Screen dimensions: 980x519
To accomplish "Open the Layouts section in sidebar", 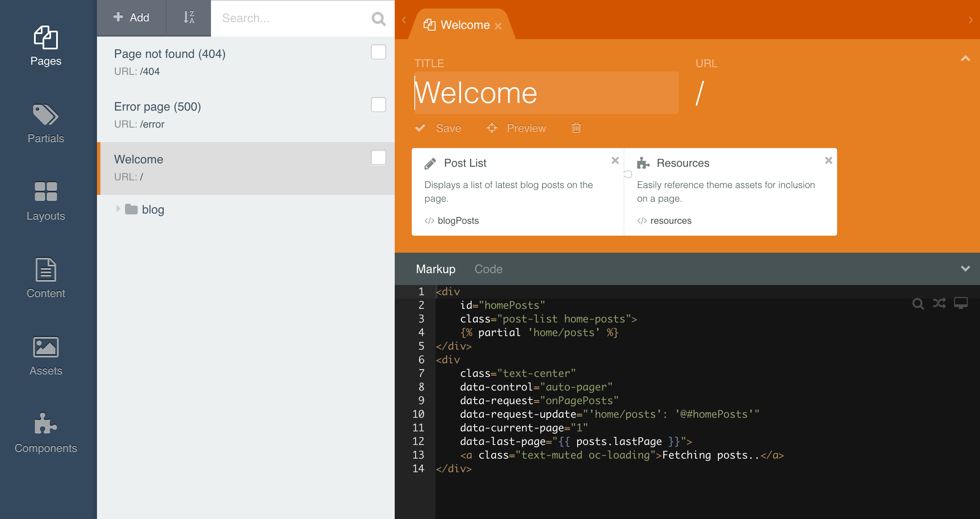I will 46,200.
